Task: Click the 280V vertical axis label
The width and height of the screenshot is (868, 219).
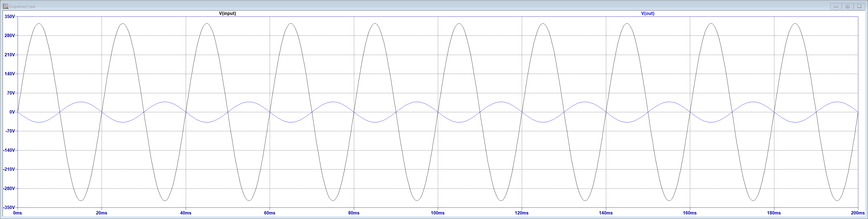Action: click(10, 36)
